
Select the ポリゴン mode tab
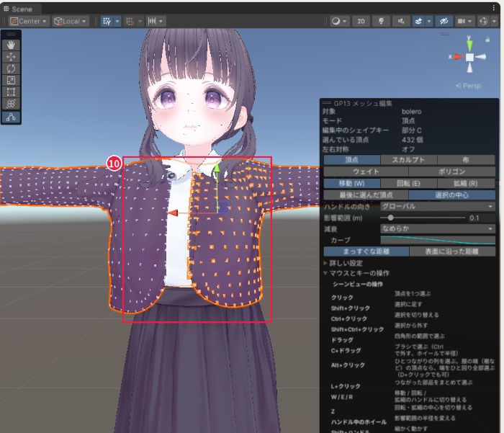[x=452, y=171]
